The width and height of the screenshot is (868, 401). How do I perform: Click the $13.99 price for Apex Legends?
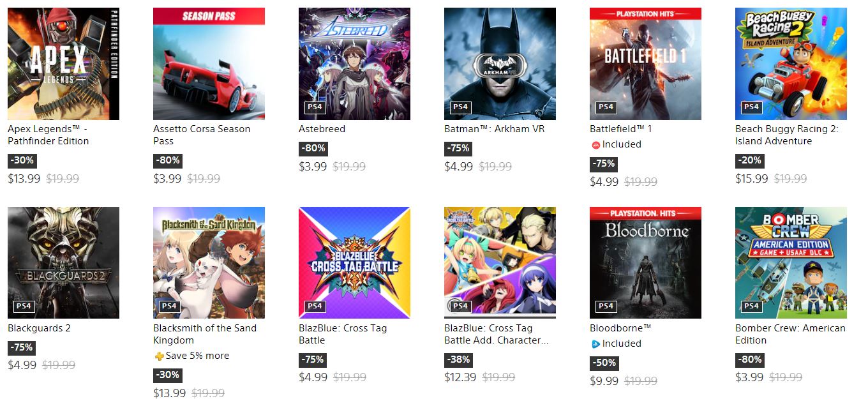24,179
